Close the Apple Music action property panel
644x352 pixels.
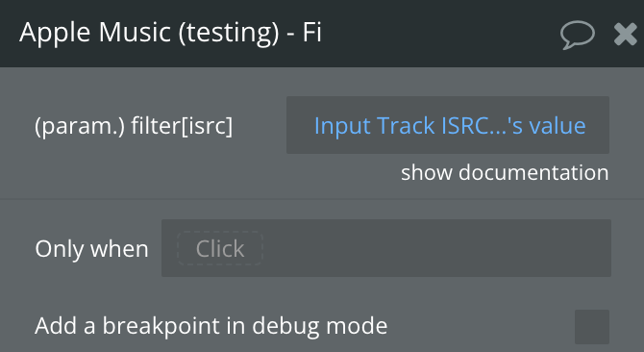pyautogui.click(x=626, y=34)
